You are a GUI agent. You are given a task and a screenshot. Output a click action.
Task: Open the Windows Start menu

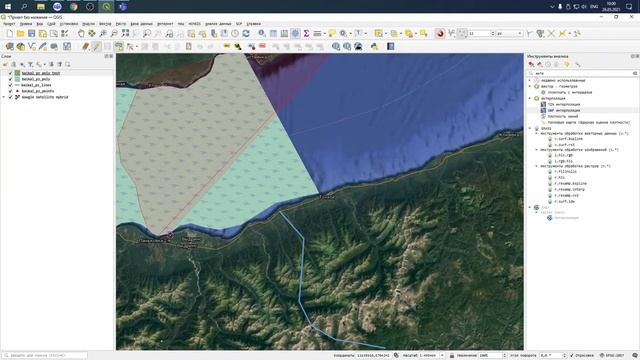[x=8, y=7]
